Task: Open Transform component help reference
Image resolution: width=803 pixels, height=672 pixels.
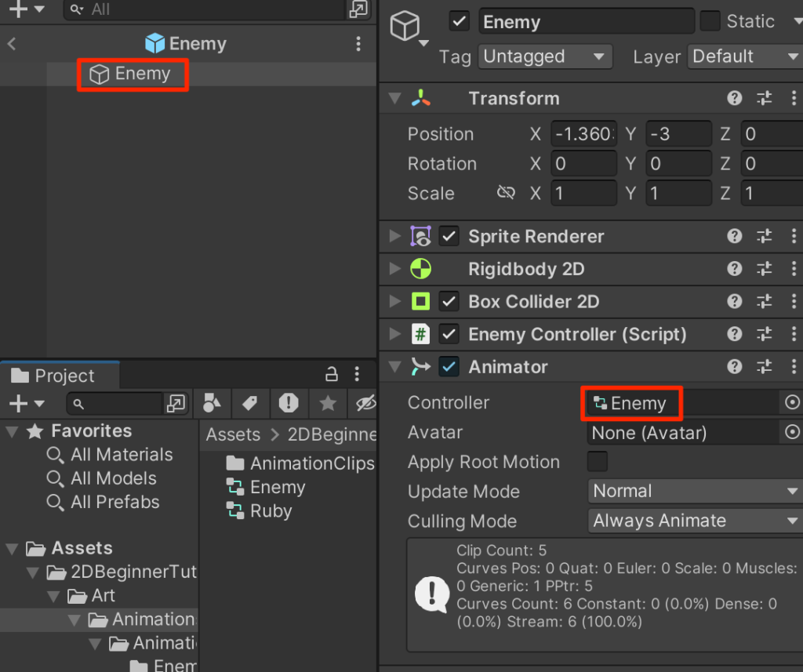Action: coord(734,98)
